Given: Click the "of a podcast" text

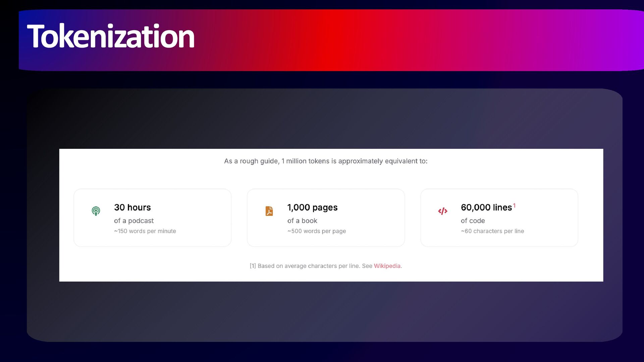Looking at the screenshot, I should [x=133, y=221].
